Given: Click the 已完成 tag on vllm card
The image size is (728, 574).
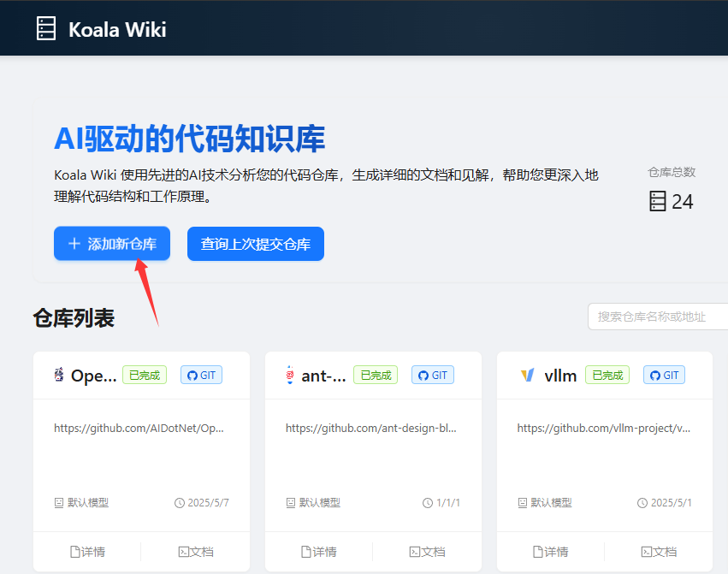Looking at the screenshot, I should (607, 375).
